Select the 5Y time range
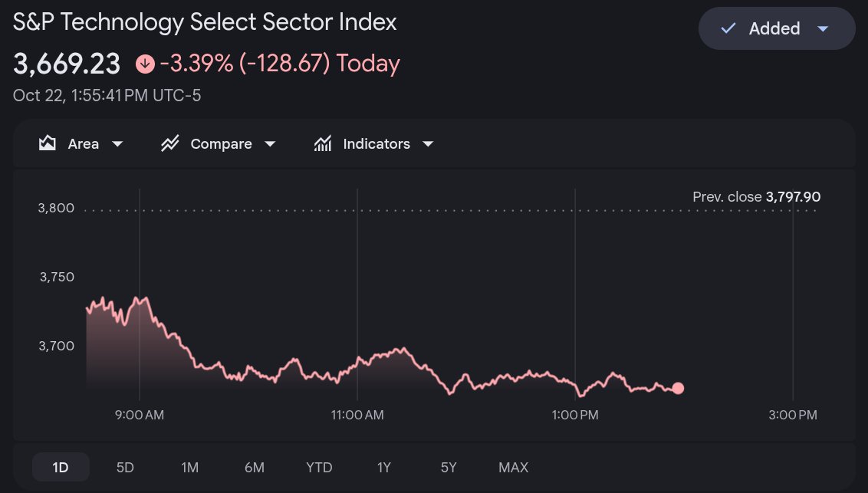Screen dimensions: 868x493 [449, 467]
